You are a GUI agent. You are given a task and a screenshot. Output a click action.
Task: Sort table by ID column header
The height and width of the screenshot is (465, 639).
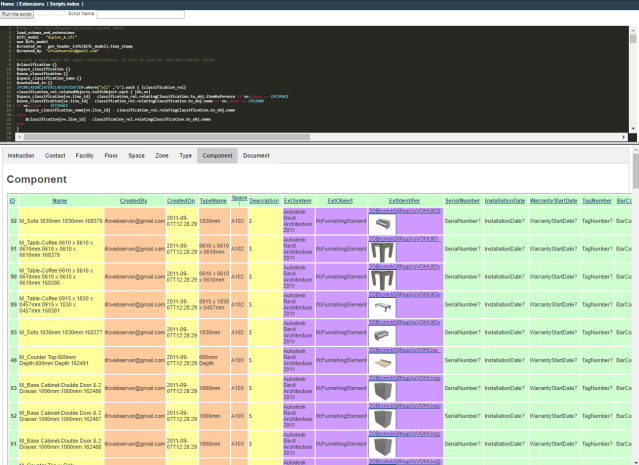click(x=13, y=201)
